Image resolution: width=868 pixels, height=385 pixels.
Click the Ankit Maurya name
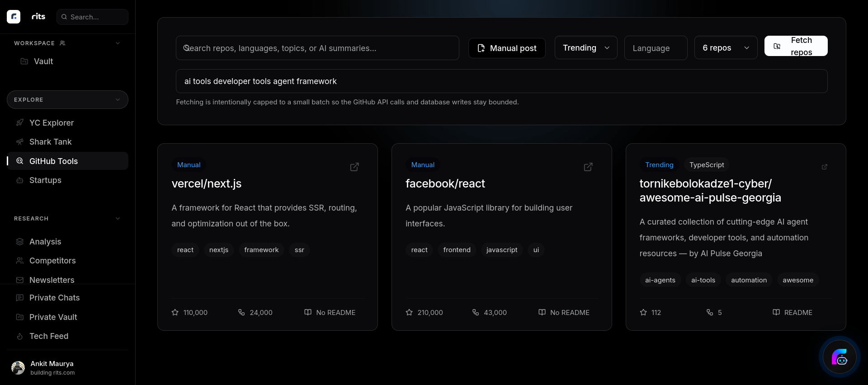pyautogui.click(x=52, y=364)
